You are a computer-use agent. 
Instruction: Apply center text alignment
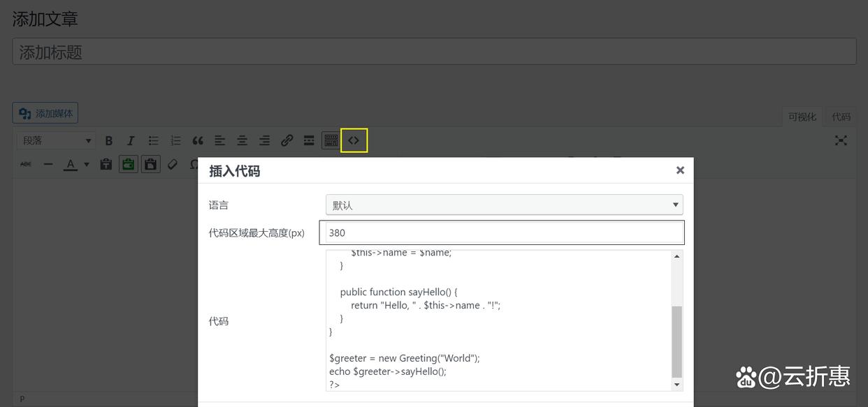coord(243,140)
